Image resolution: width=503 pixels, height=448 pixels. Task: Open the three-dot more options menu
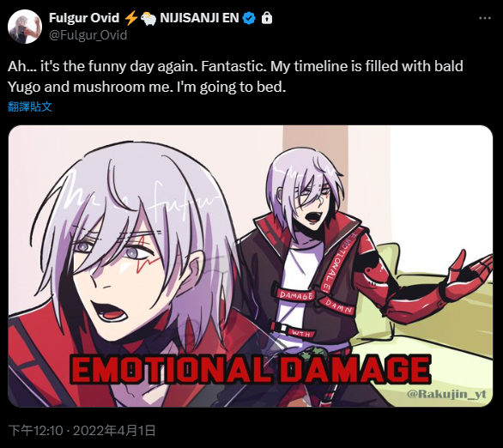(484, 18)
